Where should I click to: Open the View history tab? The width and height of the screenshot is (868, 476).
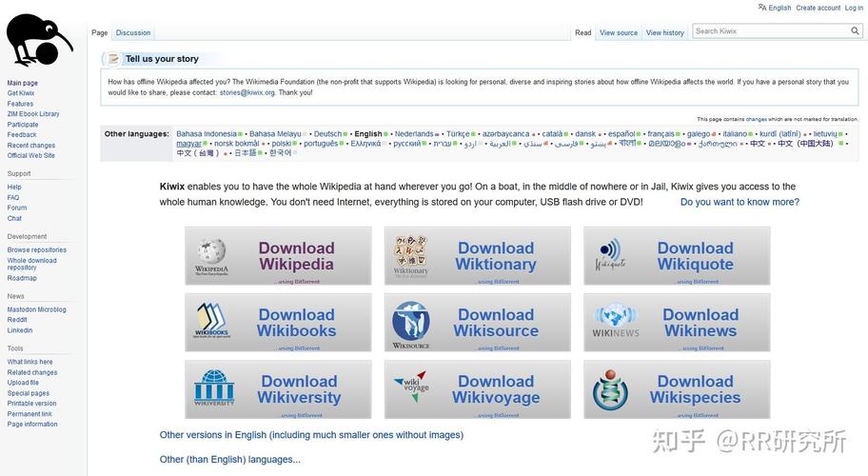665,32
